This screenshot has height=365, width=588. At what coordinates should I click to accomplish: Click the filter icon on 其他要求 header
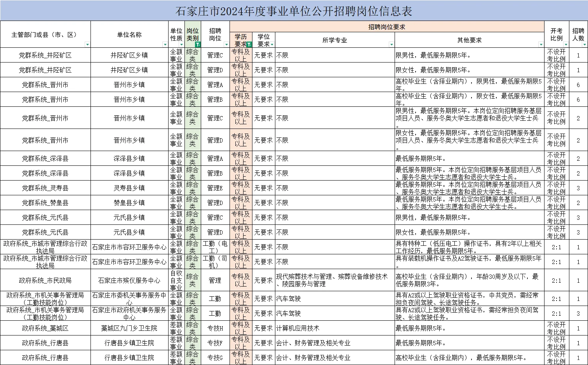pos(541,44)
